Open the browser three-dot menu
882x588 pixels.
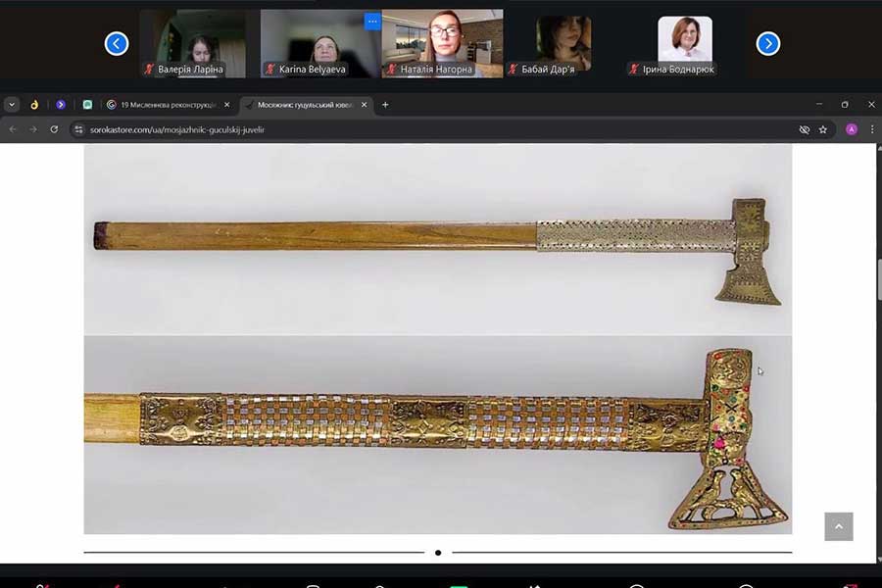[872, 129]
